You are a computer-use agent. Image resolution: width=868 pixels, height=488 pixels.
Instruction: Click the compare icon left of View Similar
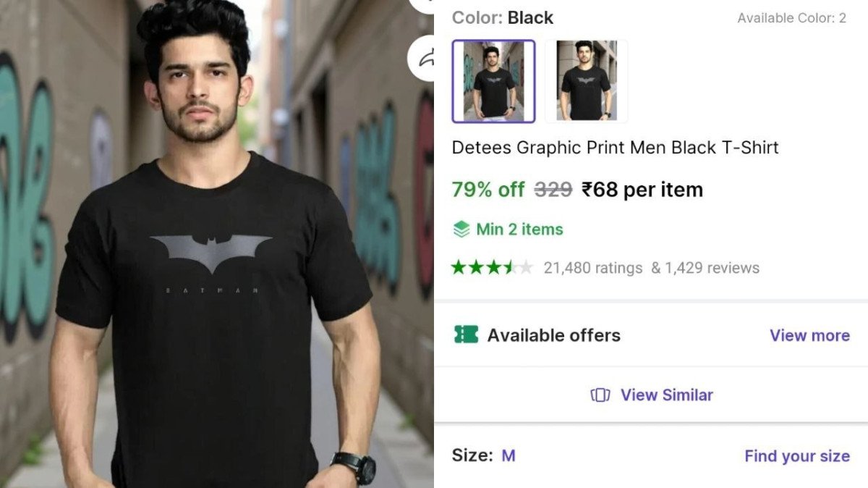coord(600,395)
